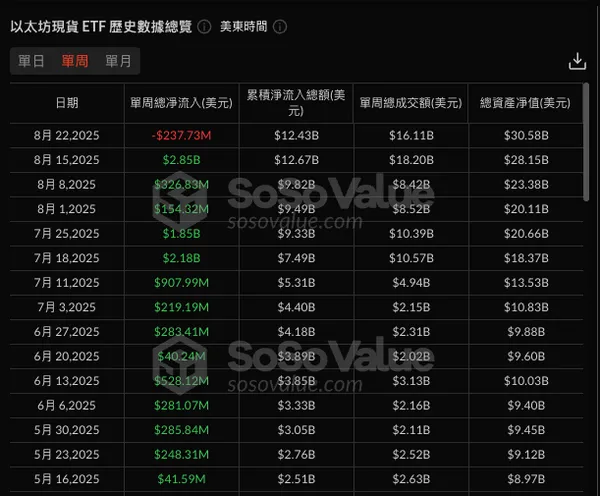Click the download icon above the table
This screenshot has height=496, width=600.
(576, 62)
